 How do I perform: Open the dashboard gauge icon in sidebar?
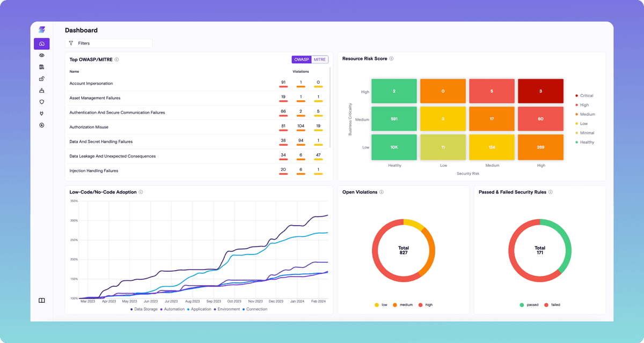42,44
